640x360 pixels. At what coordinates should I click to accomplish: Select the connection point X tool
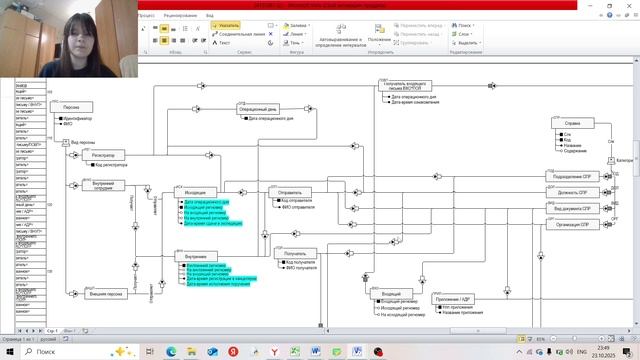(270, 34)
